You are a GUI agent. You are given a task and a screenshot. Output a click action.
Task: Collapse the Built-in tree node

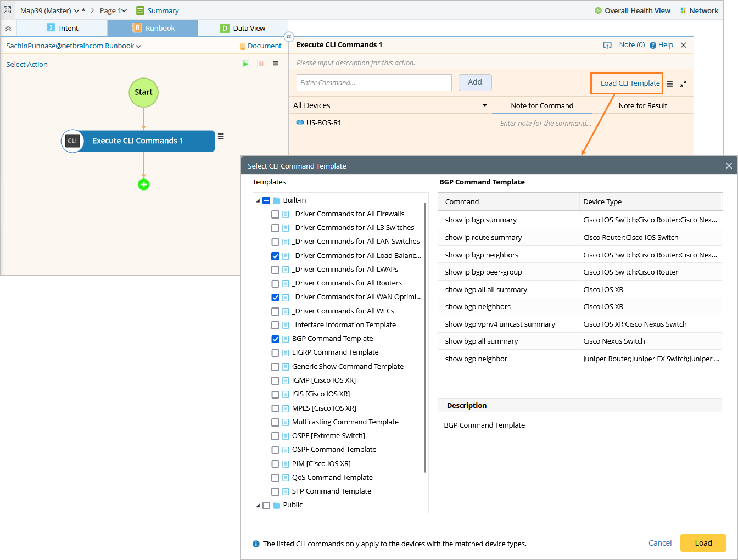[x=258, y=201]
